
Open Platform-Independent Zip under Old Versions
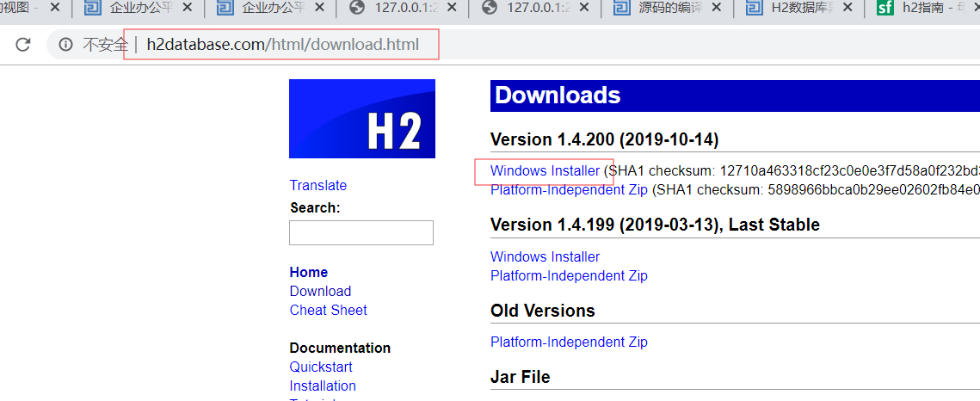click(569, 342)
